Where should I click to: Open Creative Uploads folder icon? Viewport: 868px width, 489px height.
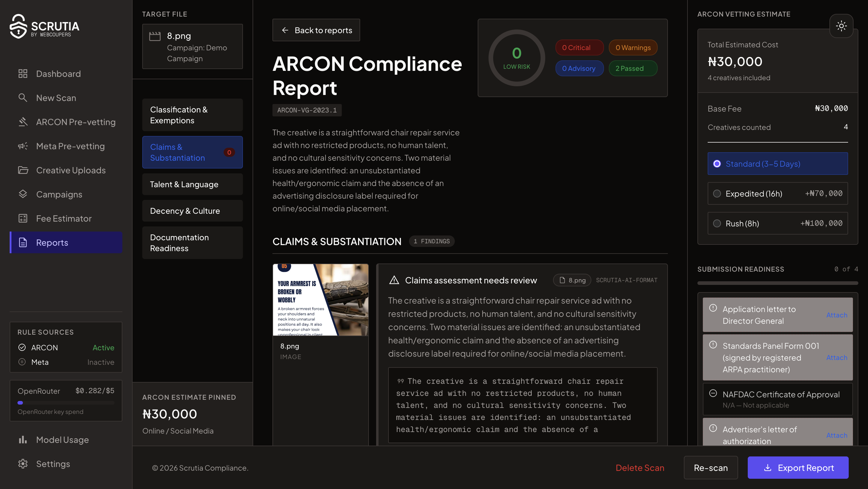click(23, 170)
